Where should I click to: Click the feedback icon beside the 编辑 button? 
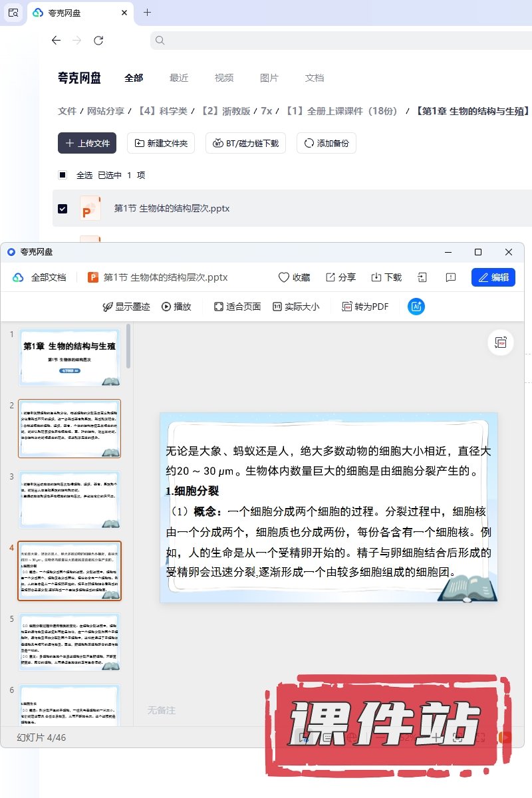click(451, 277)
